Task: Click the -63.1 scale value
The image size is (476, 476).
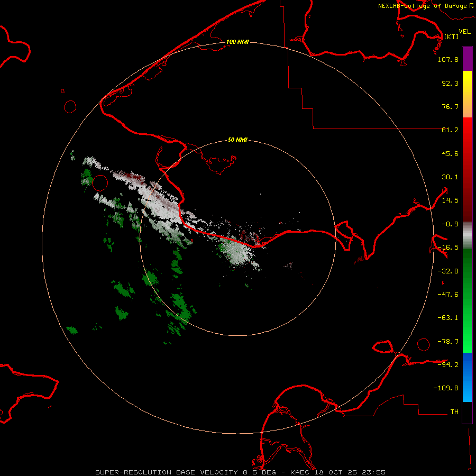Action: 448,318
